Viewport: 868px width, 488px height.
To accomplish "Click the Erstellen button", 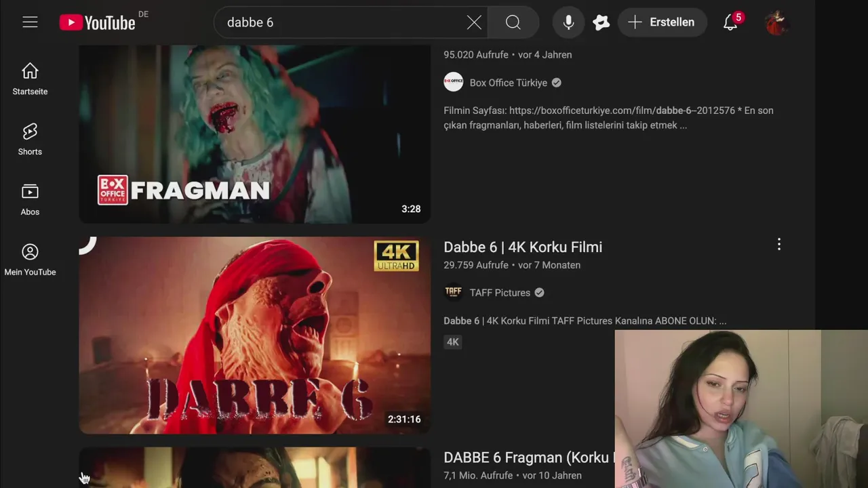I will pos(662,22).
